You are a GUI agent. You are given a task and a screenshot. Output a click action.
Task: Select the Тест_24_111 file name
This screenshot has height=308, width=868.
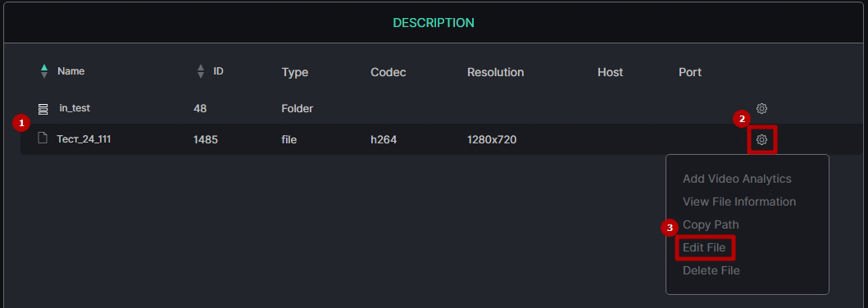coord(84,138)
